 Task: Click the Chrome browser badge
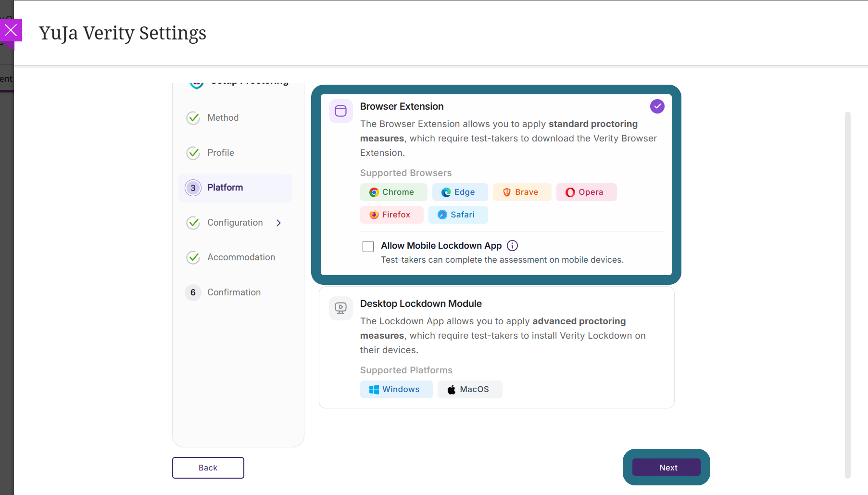pyautogui.click(x=393, y=192)
